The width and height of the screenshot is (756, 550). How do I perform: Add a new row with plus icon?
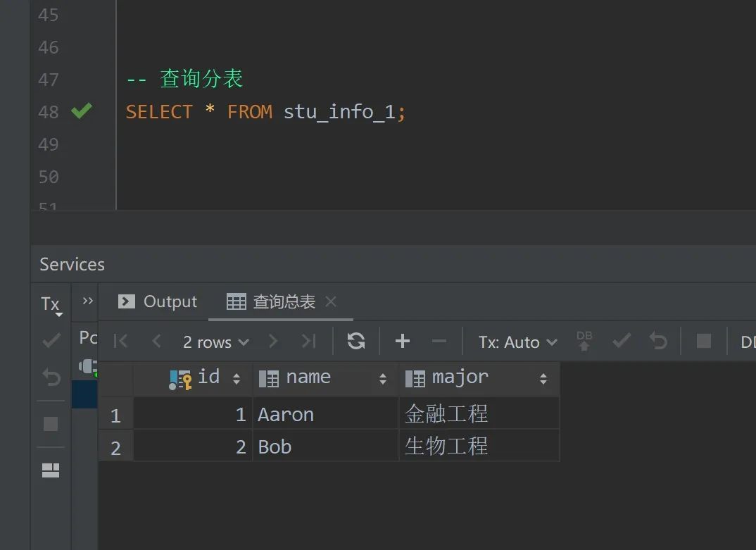[x=402, y=341]
